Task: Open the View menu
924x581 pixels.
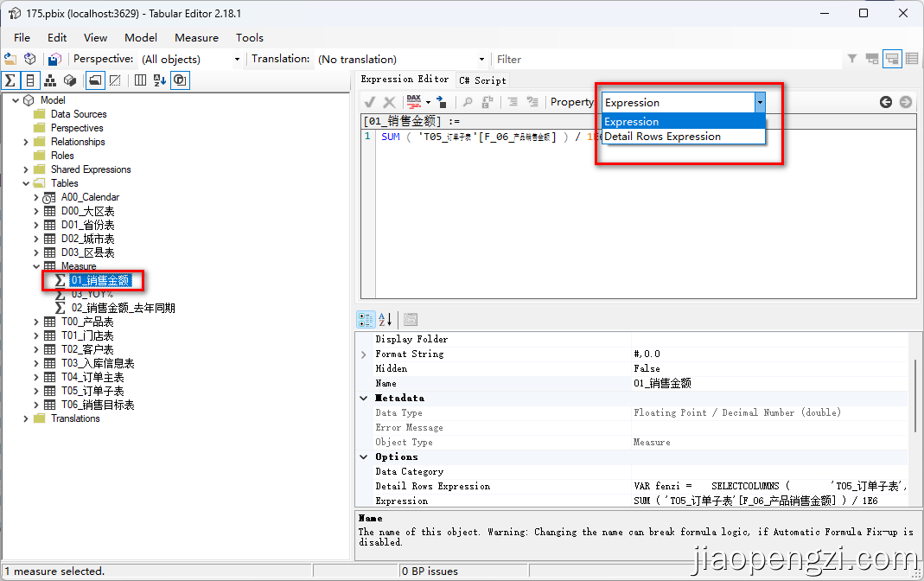Action: click(95, 38)
